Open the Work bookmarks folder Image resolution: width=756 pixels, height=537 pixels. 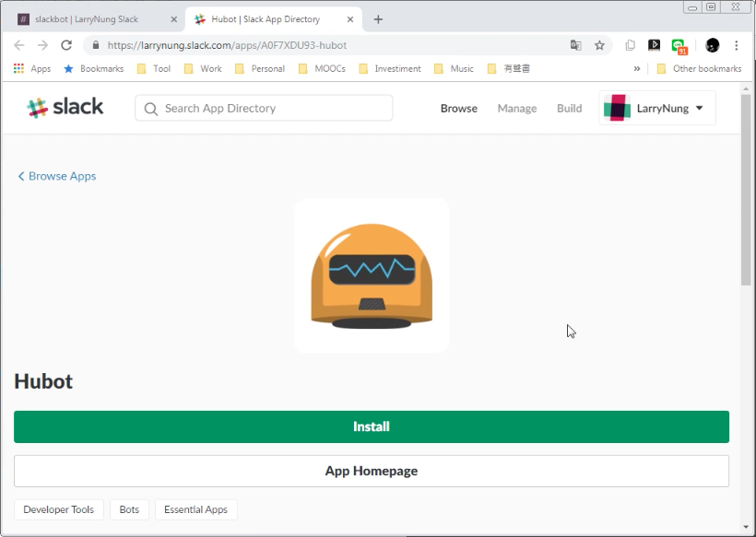point(203,69)
